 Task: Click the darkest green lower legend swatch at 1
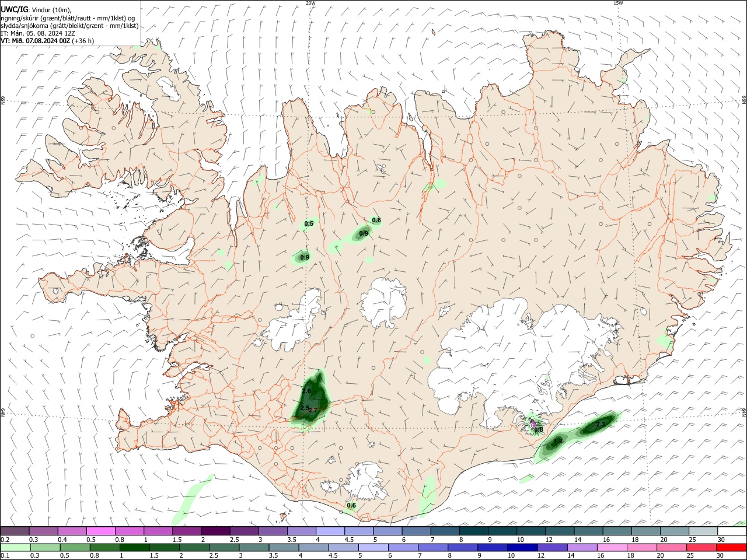click(x=134, y=547)
